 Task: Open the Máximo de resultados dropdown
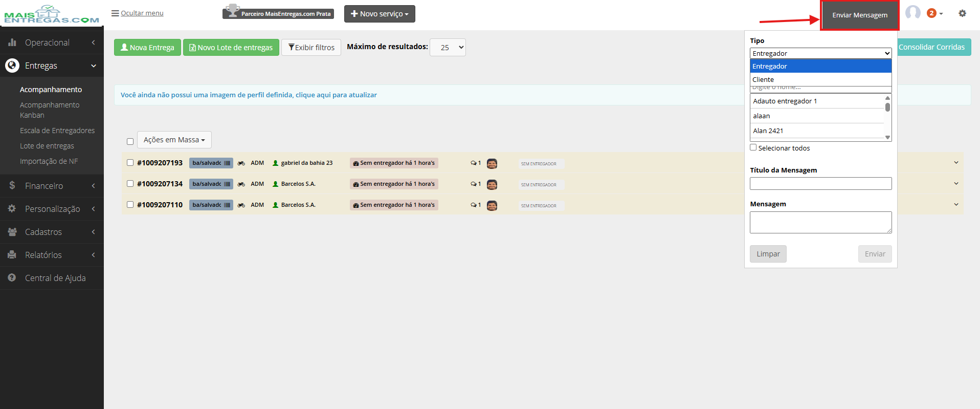pos(448,48)
